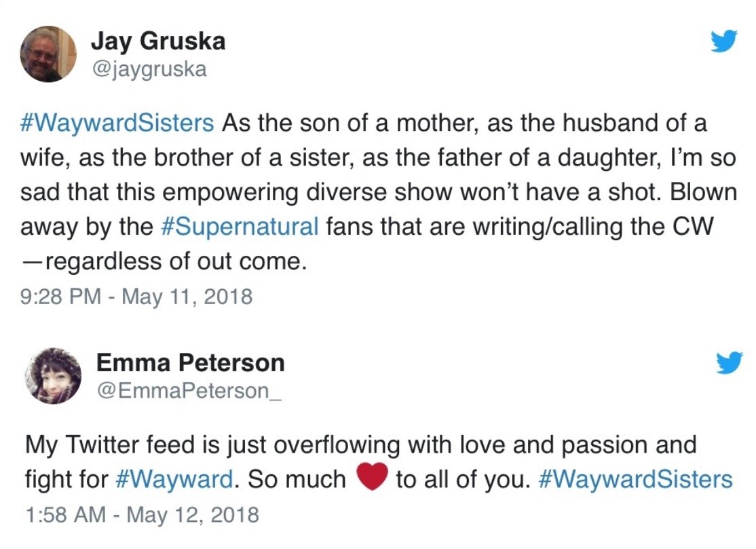Open #WaywardSisters hashtag ending Emma's tweet
The image size is (756, 549).
click(x=636, y=479)
